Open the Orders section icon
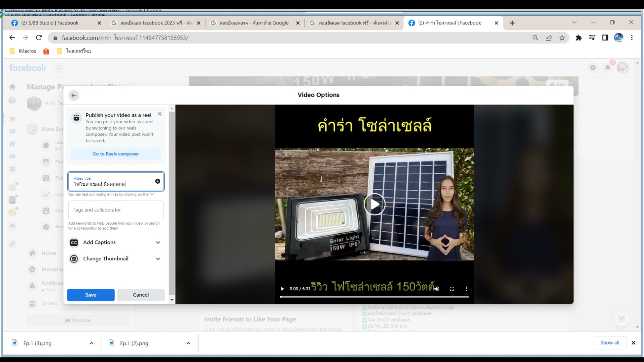The width and height of the screenshot is (644, 362). 32,303
